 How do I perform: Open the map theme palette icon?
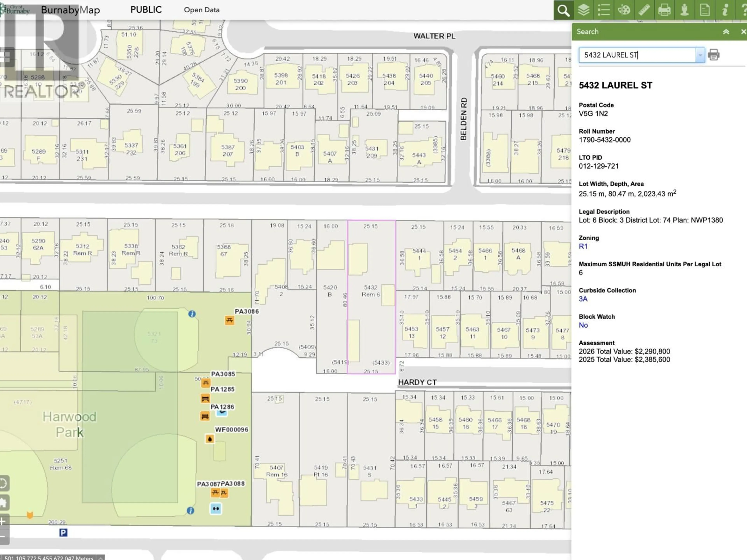(x=624, y=10)
